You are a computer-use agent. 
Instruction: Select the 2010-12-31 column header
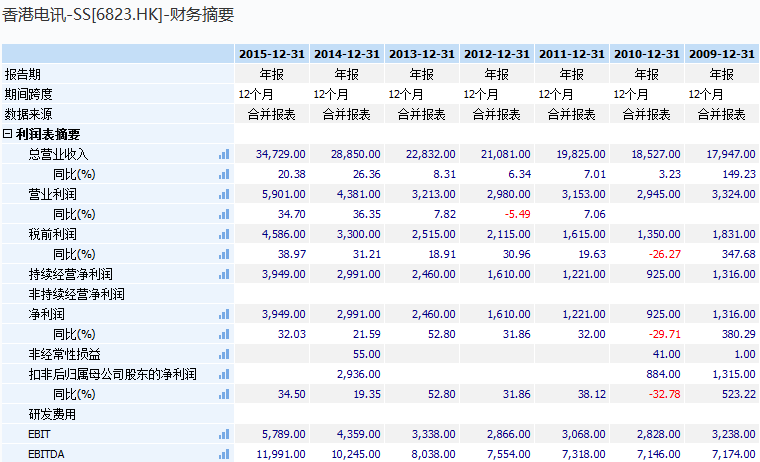pos(647,54)
